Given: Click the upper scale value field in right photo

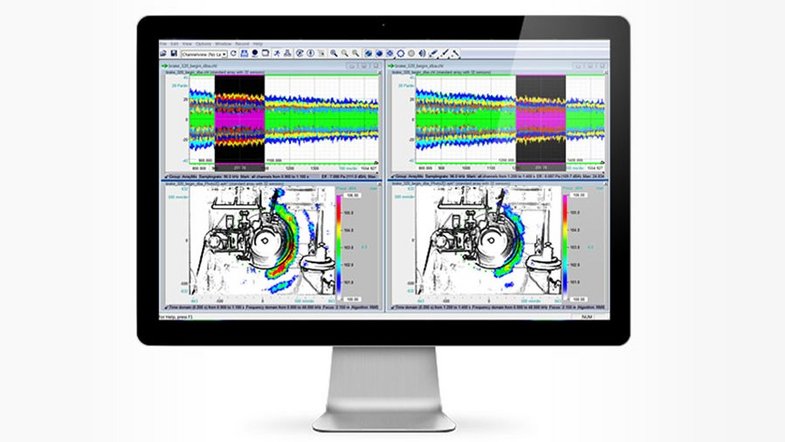Looking at the screenshot, I should click(x=578, y=195).
